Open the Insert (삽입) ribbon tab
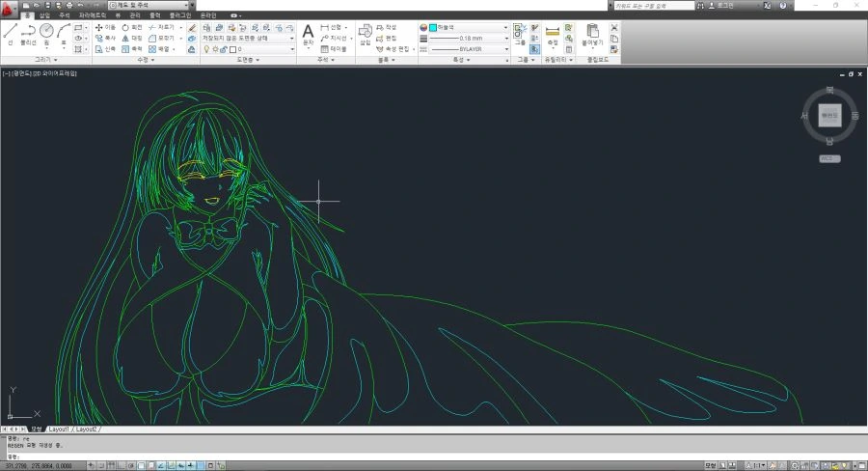The image size is (868, 471). 44,15
